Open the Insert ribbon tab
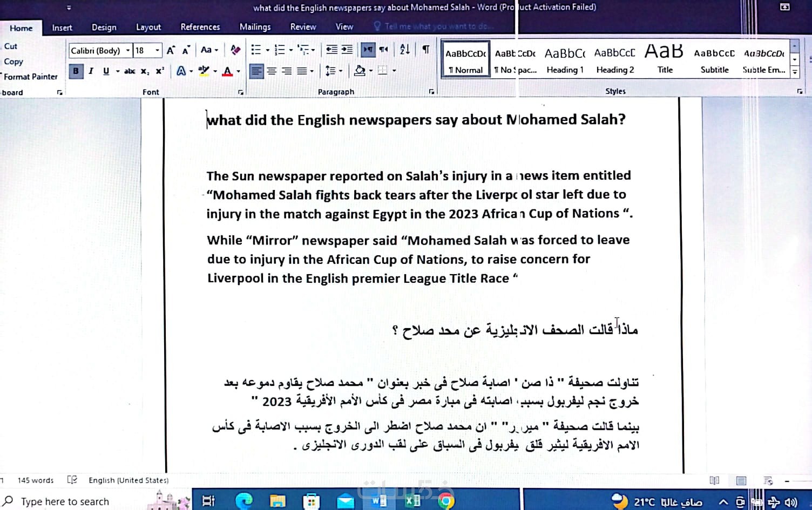This screenshot has width=812, height=510. coord(62,28)
